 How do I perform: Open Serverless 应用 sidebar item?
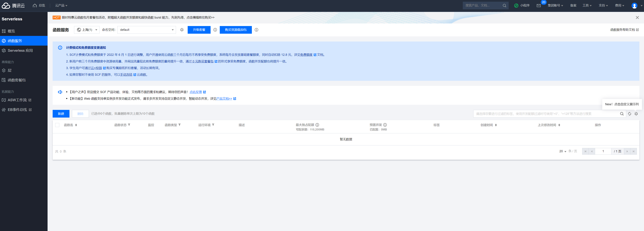tap(24, 51)
